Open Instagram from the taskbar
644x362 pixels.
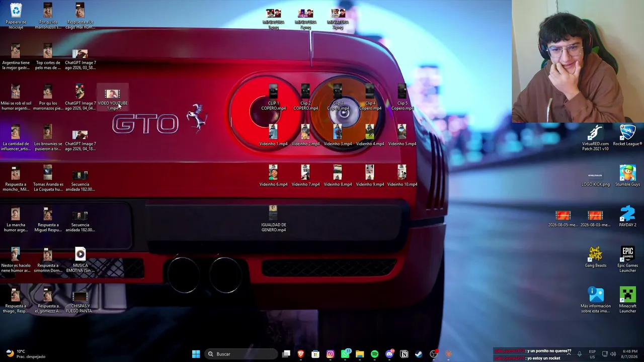(x=330, y=354)
